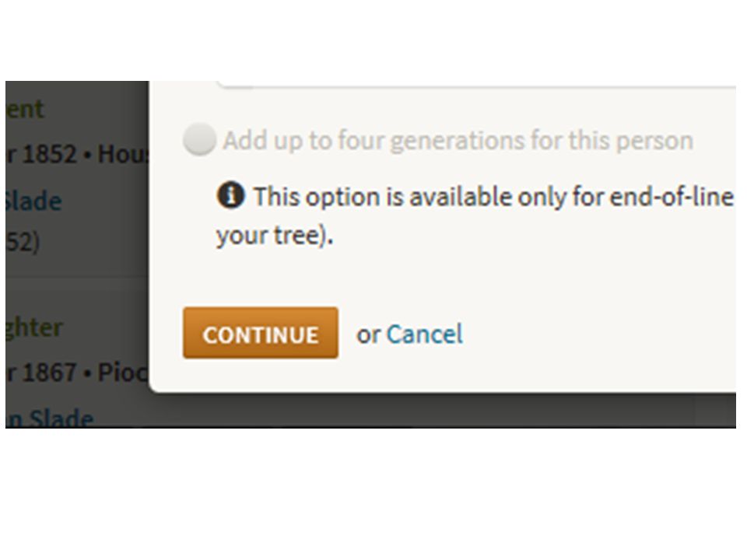Screen dimensions: 747x560
Task: Click the input box edge atop dialog
Action: click(476, 86)
